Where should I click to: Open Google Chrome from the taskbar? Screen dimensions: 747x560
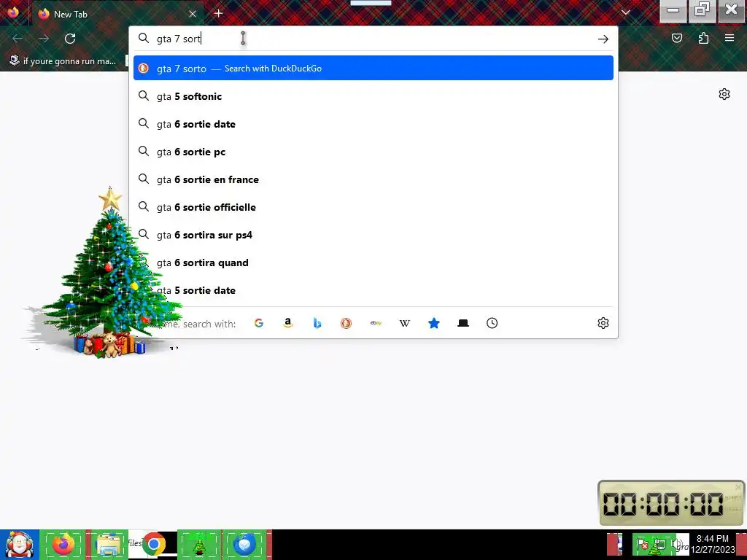point(153,544)
